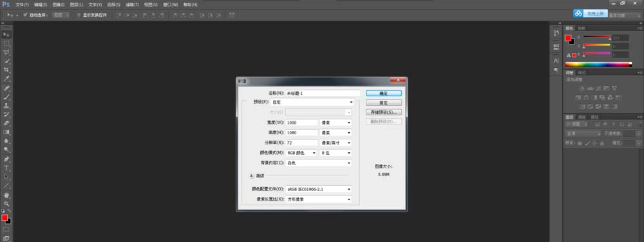The width and height of the screenshot is (644, 242).
Task: Open the 8 位 bit depth dropdown
Action: [336, 153]
